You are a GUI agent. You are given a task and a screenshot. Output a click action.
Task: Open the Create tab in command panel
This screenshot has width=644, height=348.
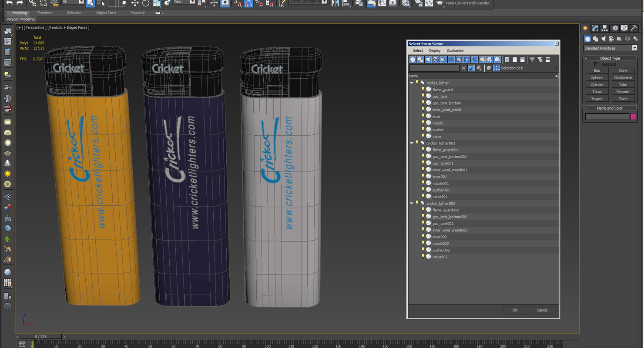point(586,28)
